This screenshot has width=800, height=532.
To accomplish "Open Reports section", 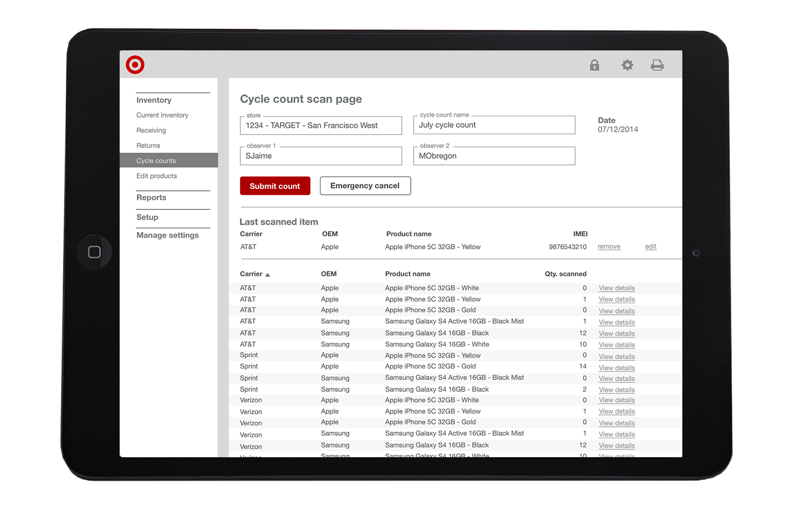I will tap(152, 197).
